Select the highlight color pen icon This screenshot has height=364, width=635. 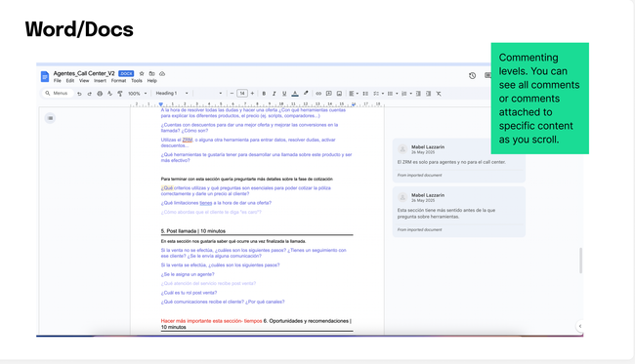306,94
